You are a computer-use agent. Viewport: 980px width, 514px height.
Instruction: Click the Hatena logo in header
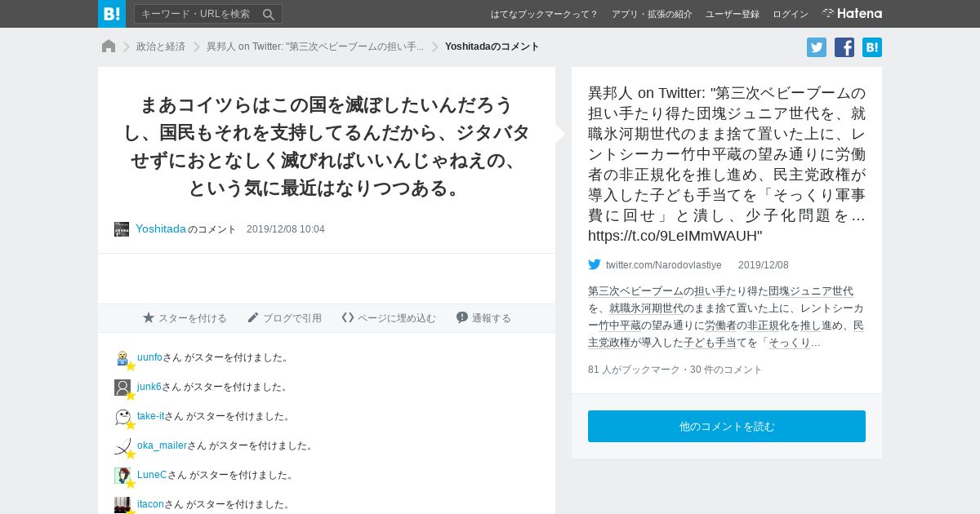852,14
